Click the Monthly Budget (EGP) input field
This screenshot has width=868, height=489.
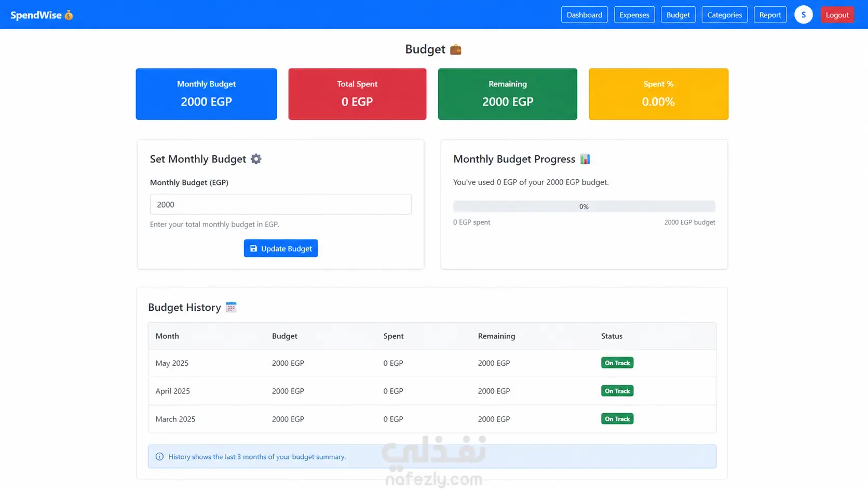pyautogui.click(x=280, y=204)
